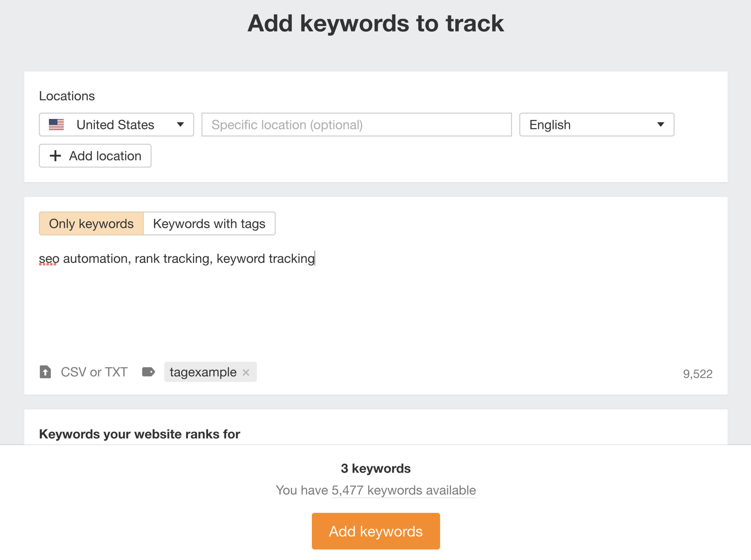Click the file upload icon beside CSV or TXT
Screen dimensions: 751x560
[45, 372]
